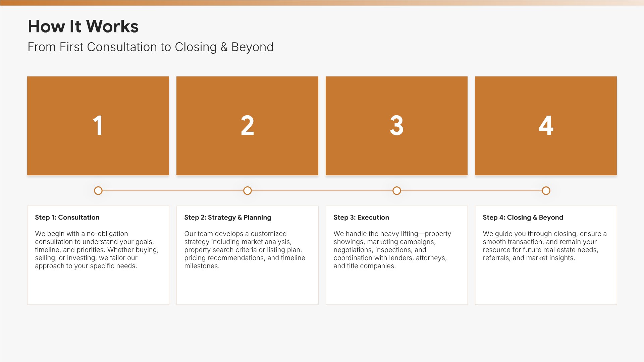644x362 pixels.
Task: Click the first timeline circle marker
Action: click(98, 191)
